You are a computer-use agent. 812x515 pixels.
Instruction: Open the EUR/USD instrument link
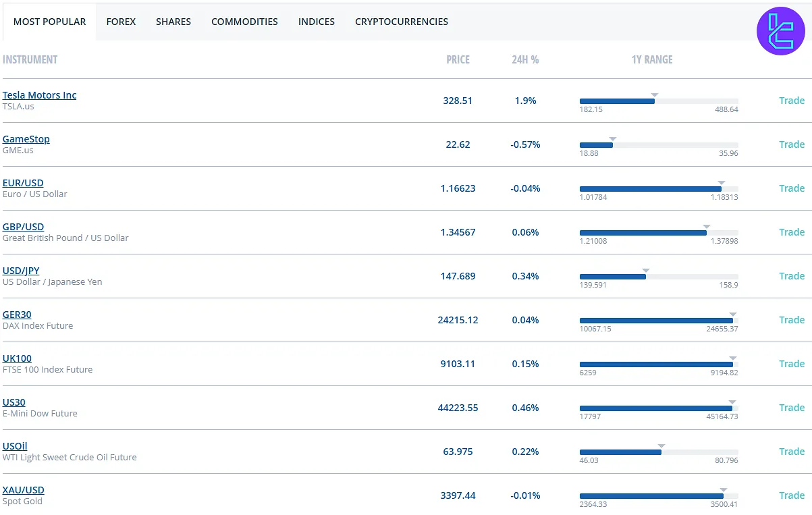click(23, 183)
